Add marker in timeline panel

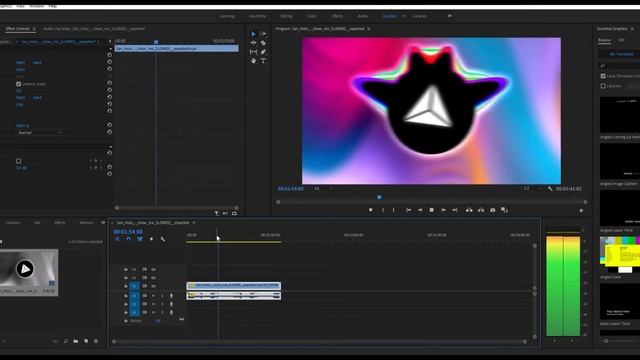coord(151,239)
